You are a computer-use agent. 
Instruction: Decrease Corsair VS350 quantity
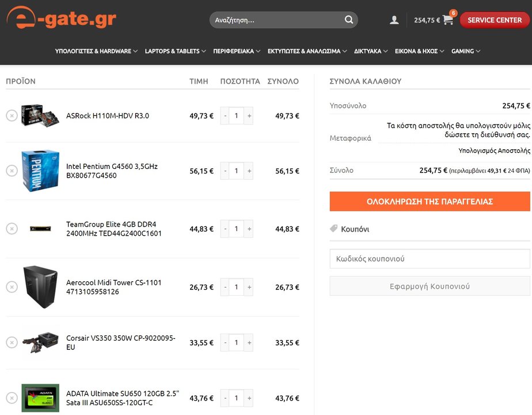coord(225,343)
